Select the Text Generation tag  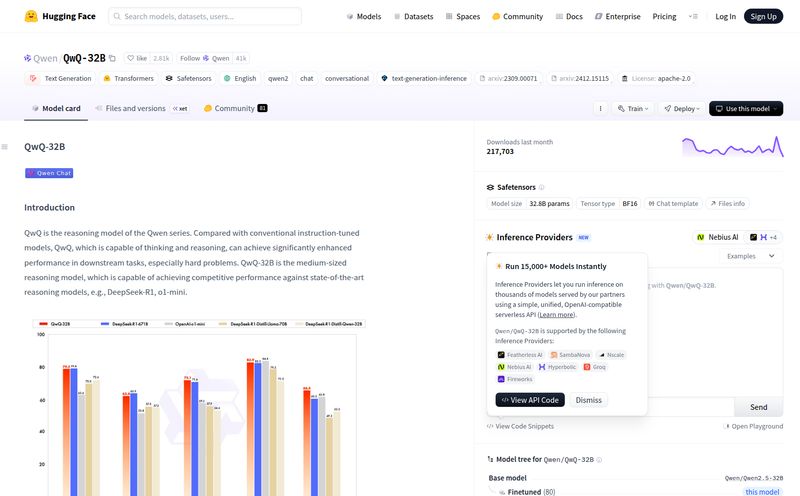click(x=60, y=79)
